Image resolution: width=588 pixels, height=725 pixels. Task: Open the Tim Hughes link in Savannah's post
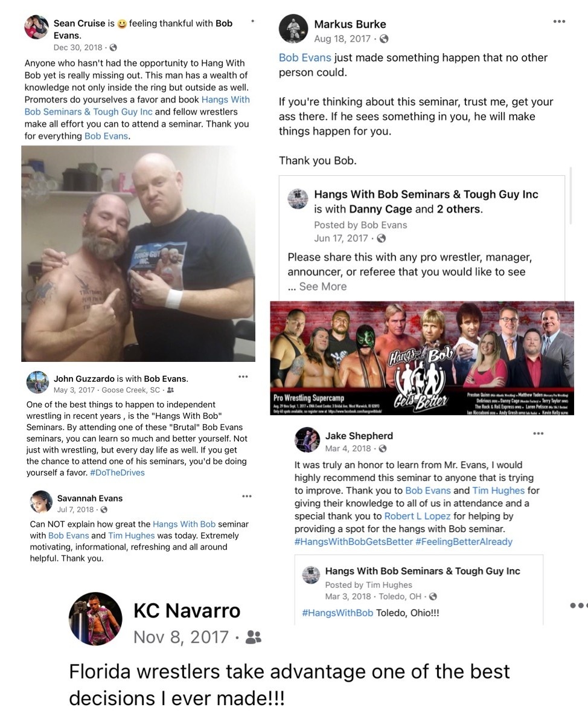click(x=131, y=535)
